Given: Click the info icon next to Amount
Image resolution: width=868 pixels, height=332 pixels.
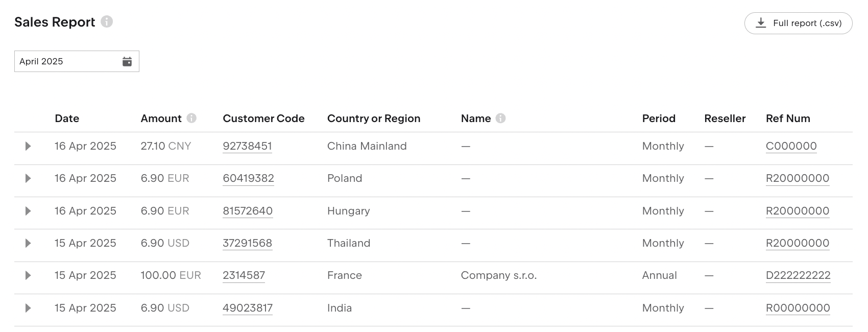Looking at the screenshot, I should click(191, 118).
